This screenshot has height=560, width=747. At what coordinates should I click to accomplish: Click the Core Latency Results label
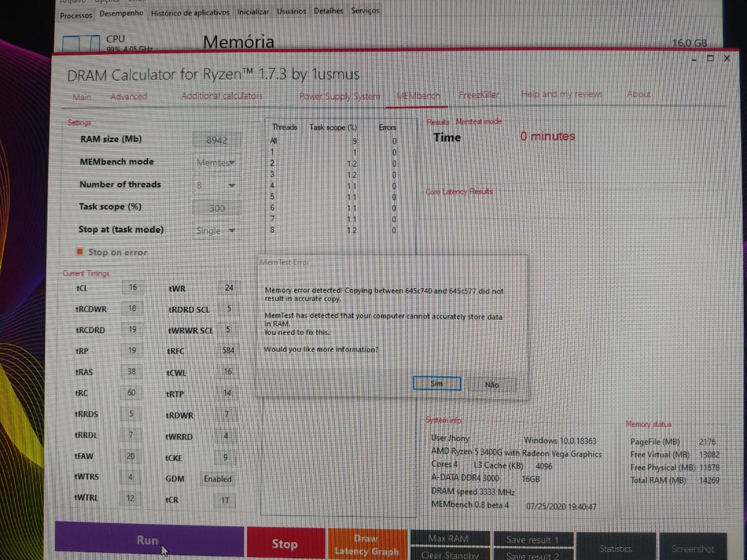point(459,191)
